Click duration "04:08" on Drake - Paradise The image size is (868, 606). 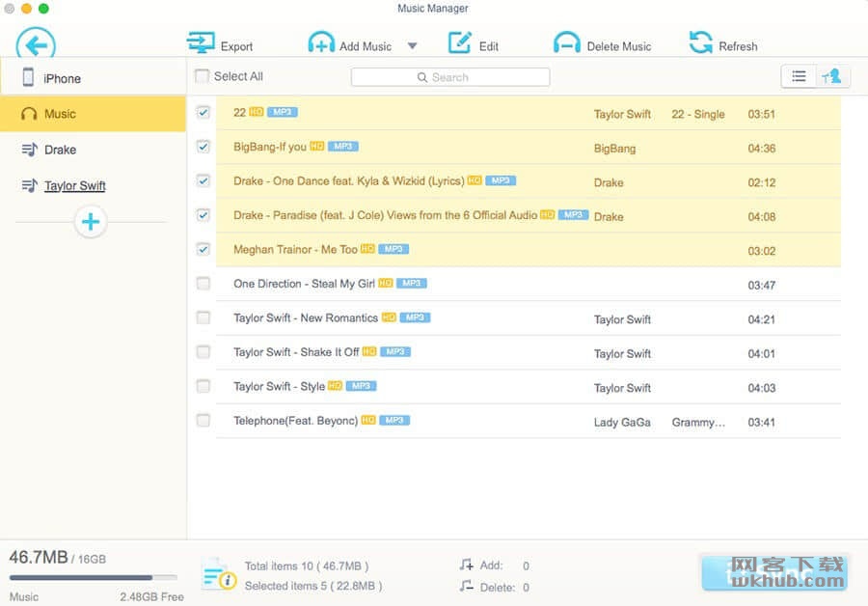click(x=762, y=216)
